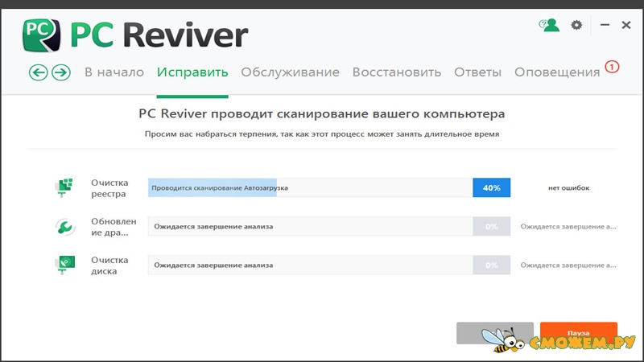This screenshot has height=362, width=644.
Task: Click the PC Reviver title text
Action: coord(159,35)
